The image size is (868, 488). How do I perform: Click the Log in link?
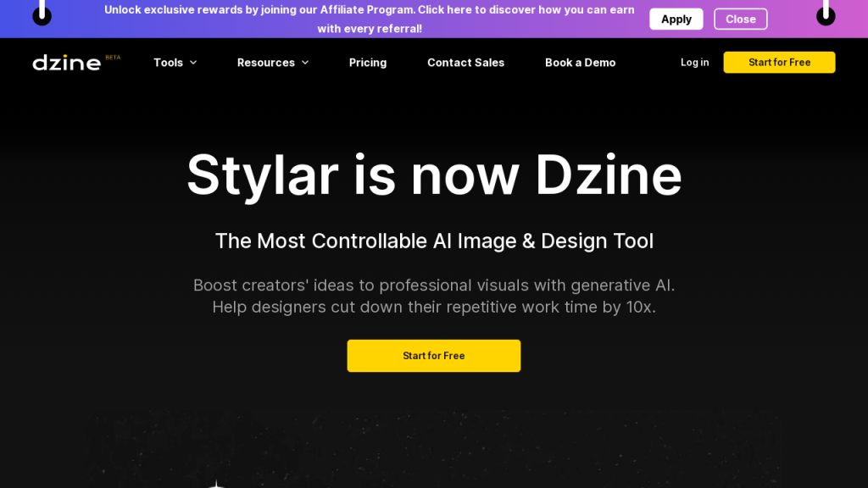click(x=695, y=63)
